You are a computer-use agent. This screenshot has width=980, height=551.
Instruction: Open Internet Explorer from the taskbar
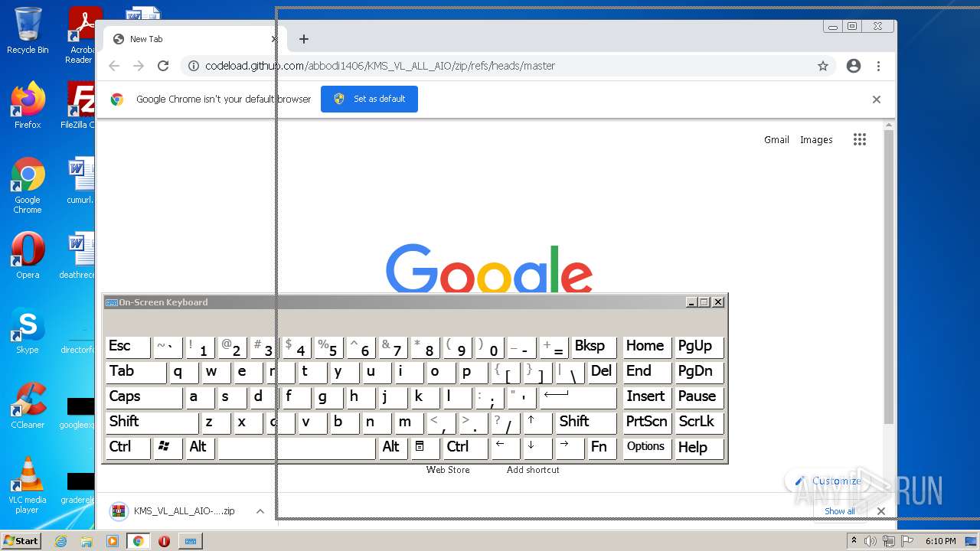(x=60, y=541)
